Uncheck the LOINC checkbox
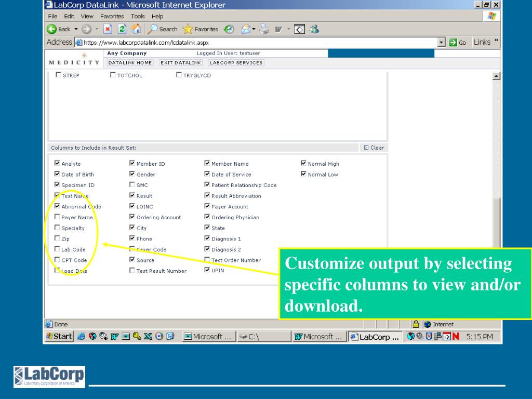This screenshot has width=532, height=399. 132,206
